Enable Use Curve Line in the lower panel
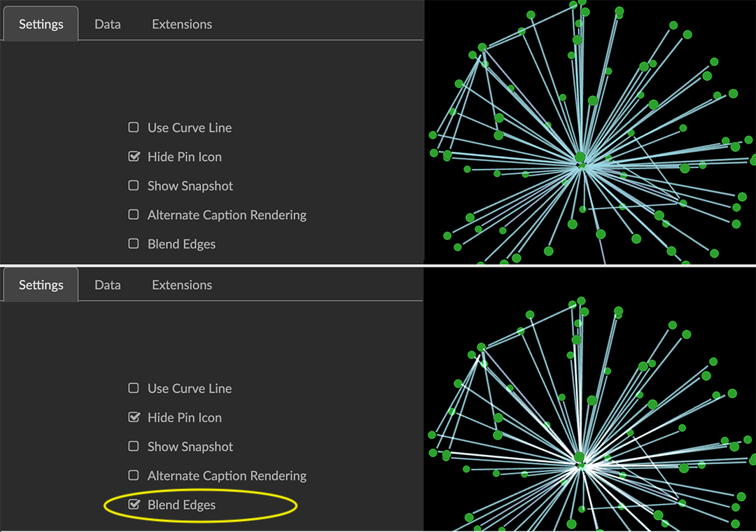 tap(134, 388)
